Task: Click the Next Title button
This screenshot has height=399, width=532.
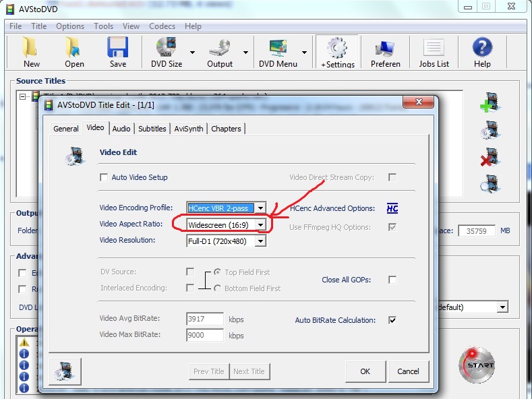Action: [249, 371]
